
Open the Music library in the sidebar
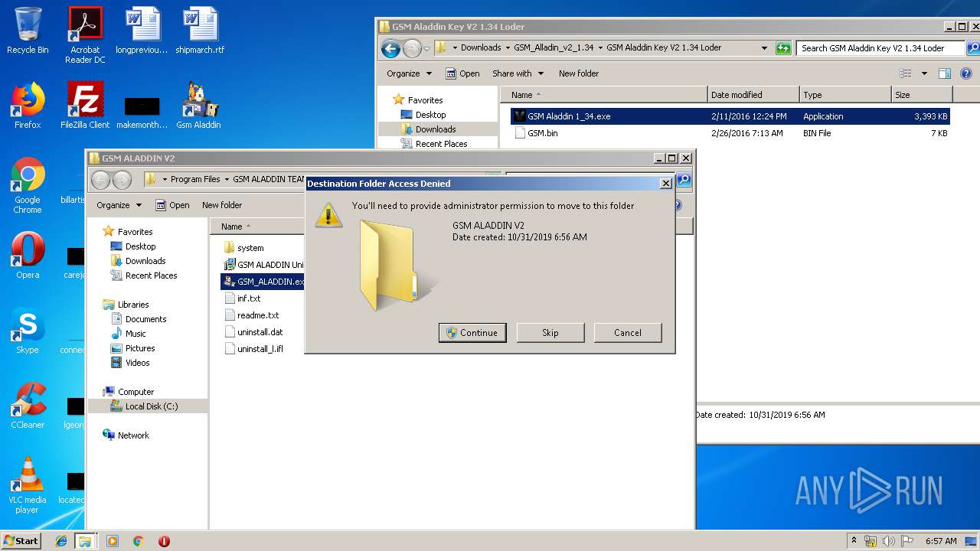pyautogui.click(x=129, y=334)
